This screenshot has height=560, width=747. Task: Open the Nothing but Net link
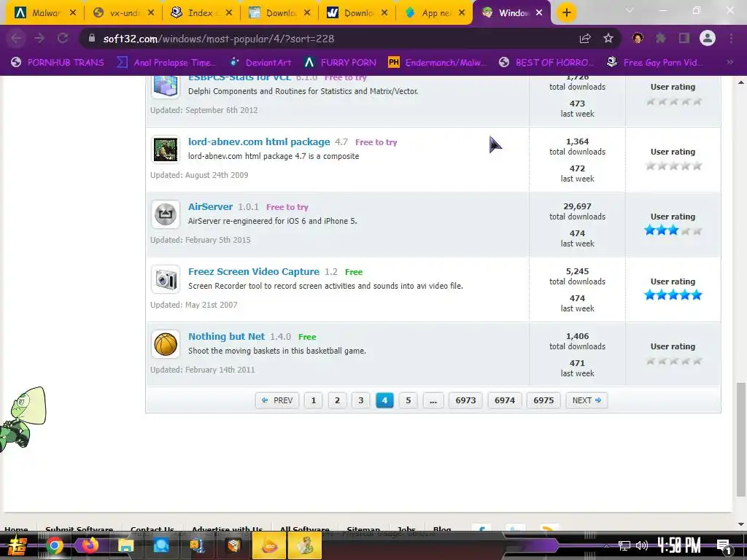tap(226, 336)
